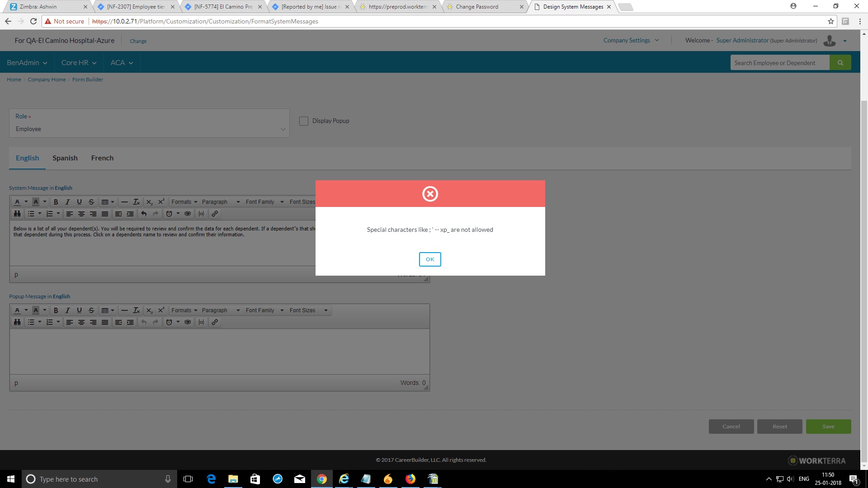Open the Role dropdown showing Employee

(x=149, y=129)
